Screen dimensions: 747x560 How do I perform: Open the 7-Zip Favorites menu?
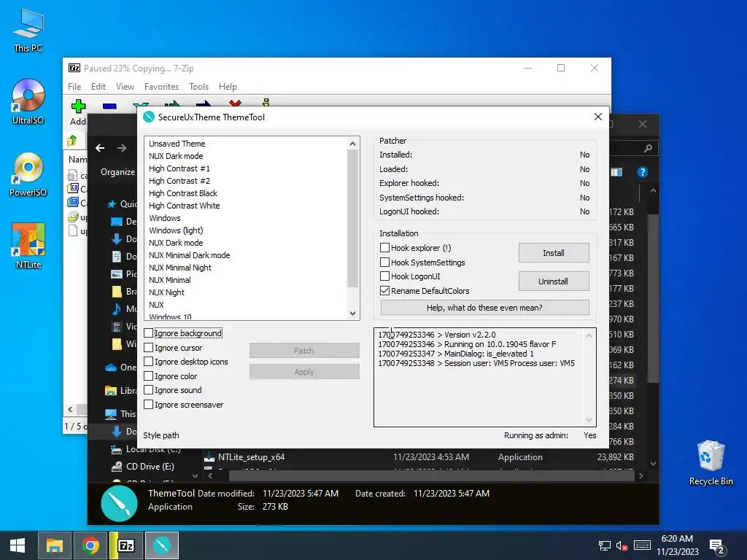point(161,87)
